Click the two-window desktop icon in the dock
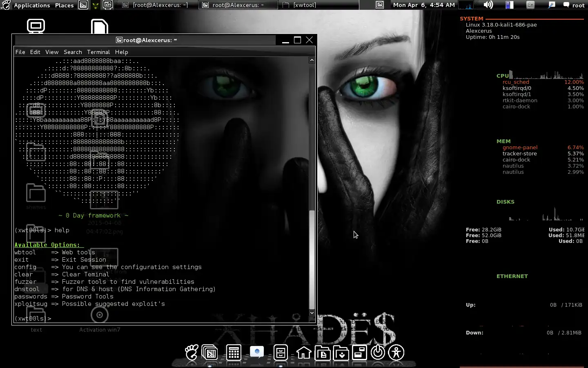Screen dimensions: 588x368 click(359, 352)
